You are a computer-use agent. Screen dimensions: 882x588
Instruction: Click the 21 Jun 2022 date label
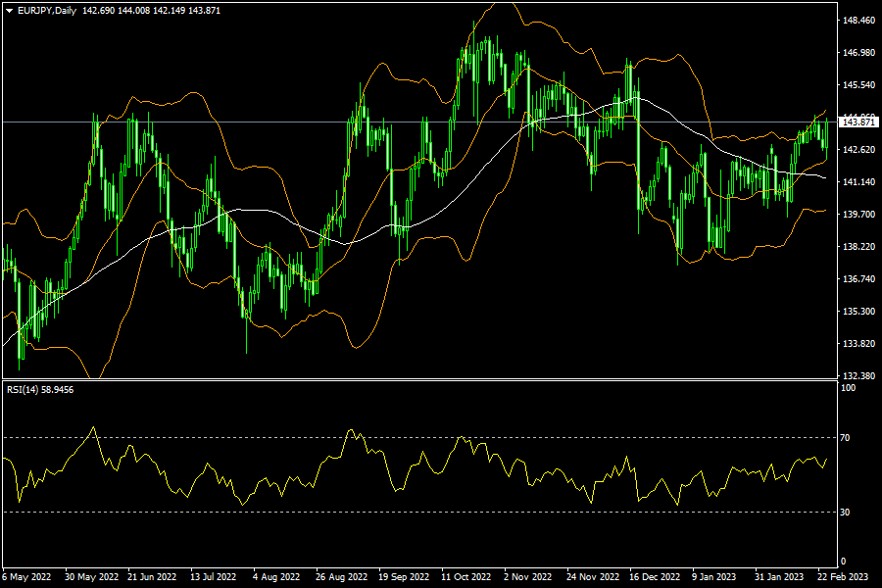(x=152, y=577)
